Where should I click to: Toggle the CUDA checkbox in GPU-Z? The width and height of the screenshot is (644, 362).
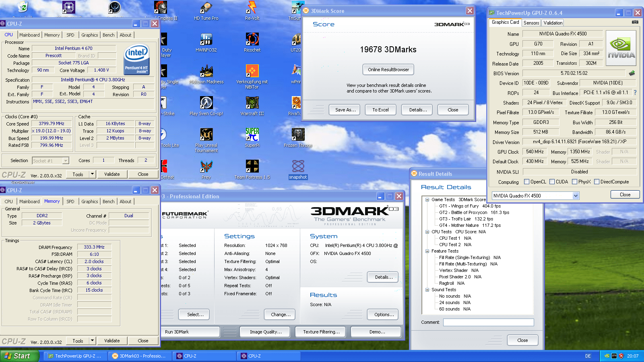(x=552, y=182)
